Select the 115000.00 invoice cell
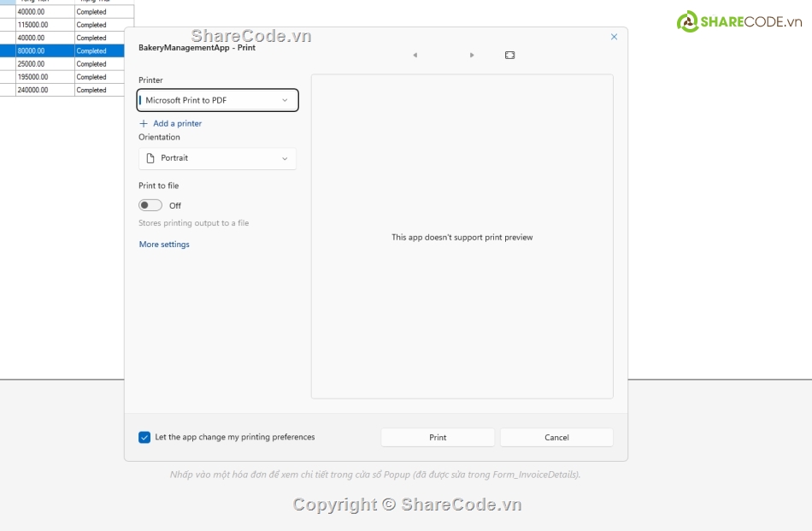The image size is (812, 531). [x=44, y=25]
